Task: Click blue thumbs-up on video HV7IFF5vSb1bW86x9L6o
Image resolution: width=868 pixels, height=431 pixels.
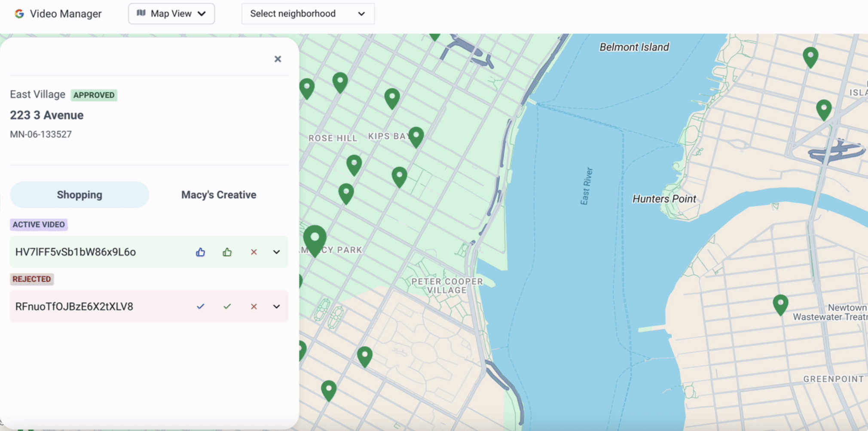Action: coord(200,252)
